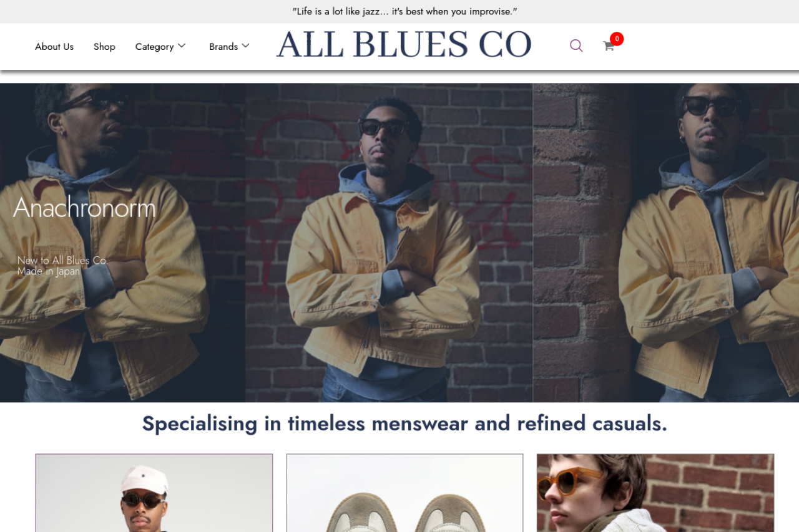Viewport: 799px width, 532px height.
Task: Click the center hero banner image
Action: tap(389, 243)
